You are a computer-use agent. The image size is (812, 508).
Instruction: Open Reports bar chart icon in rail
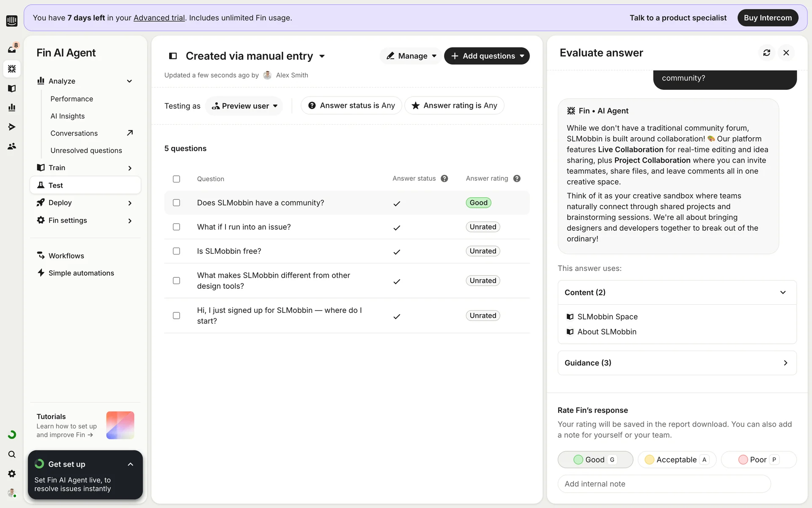point(12,108)
